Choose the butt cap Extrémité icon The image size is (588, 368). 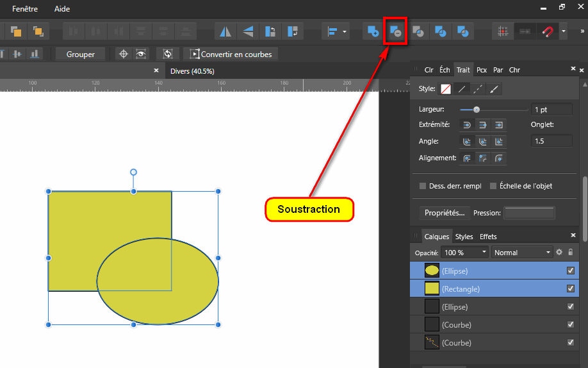click(x=483, y=124)
